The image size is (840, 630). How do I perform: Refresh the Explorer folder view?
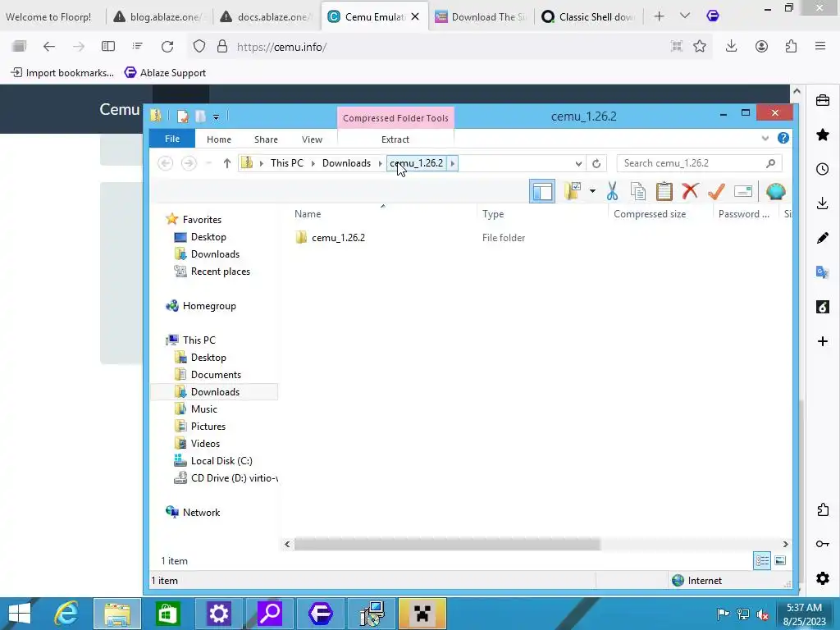[596, 163]
